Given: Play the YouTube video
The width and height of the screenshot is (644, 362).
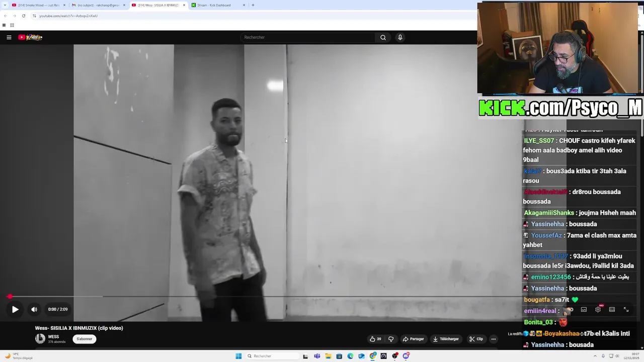Looking at the screenshot, I should coord(15,309).
